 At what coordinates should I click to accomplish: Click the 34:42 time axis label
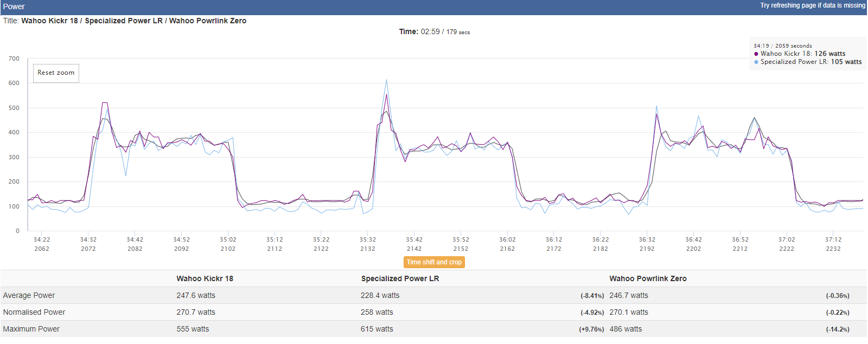coord(135,239)
